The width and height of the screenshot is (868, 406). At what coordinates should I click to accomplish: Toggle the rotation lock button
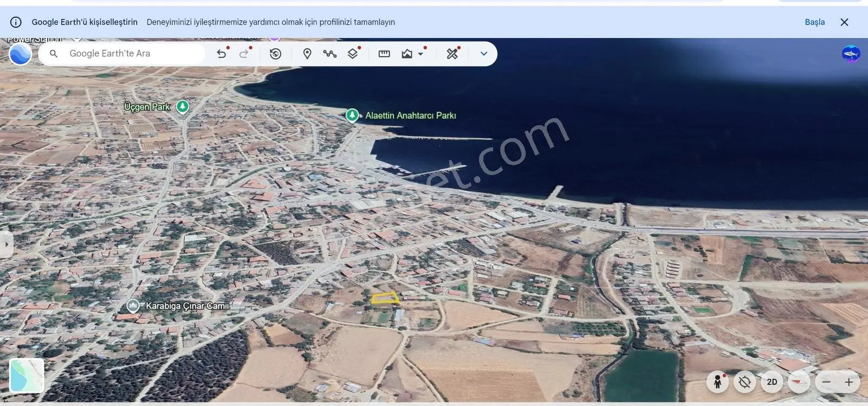pyautogui.click(x=745, y=382)
